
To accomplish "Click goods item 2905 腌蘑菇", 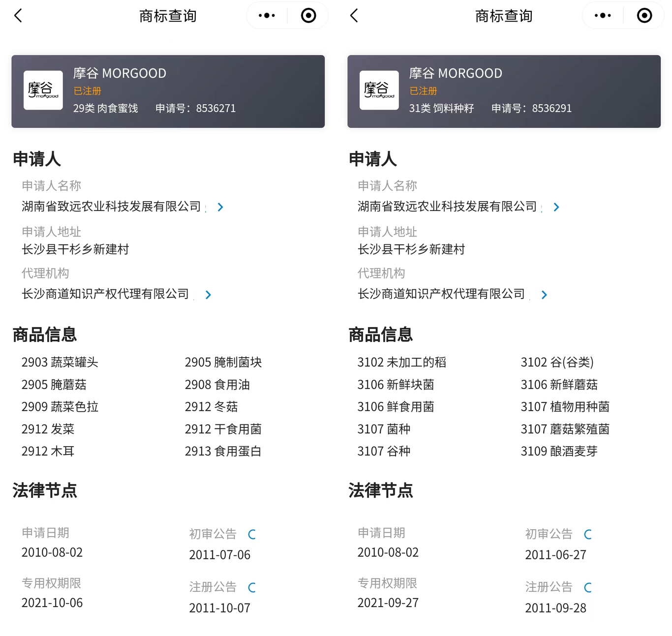I will pos(54,385).
